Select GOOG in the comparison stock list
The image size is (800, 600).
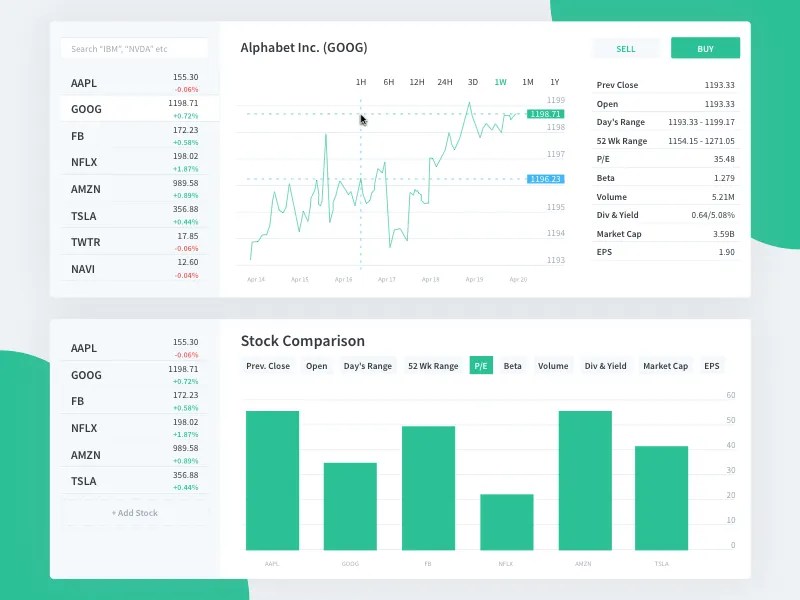[135, 374]
